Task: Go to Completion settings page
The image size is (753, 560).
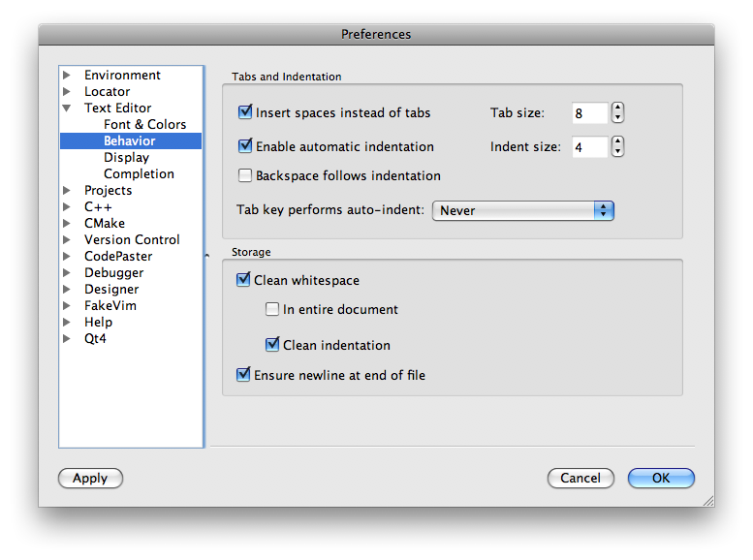Action: pos(139,174)
